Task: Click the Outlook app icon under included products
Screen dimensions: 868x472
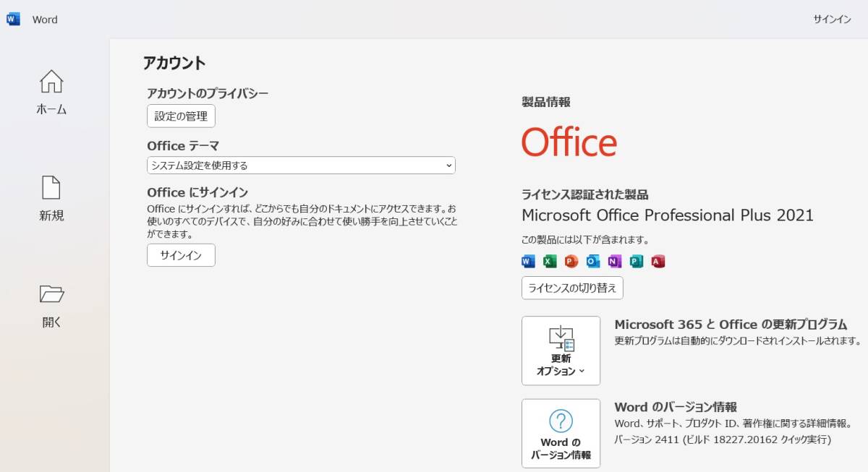Action: (x=593, y=262)
